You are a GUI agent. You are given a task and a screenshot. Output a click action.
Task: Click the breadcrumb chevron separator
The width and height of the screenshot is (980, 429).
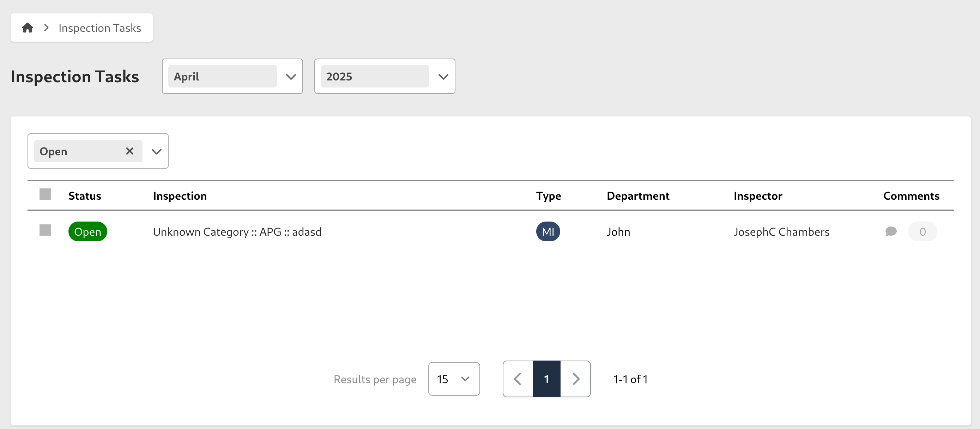tap(46, 28)
